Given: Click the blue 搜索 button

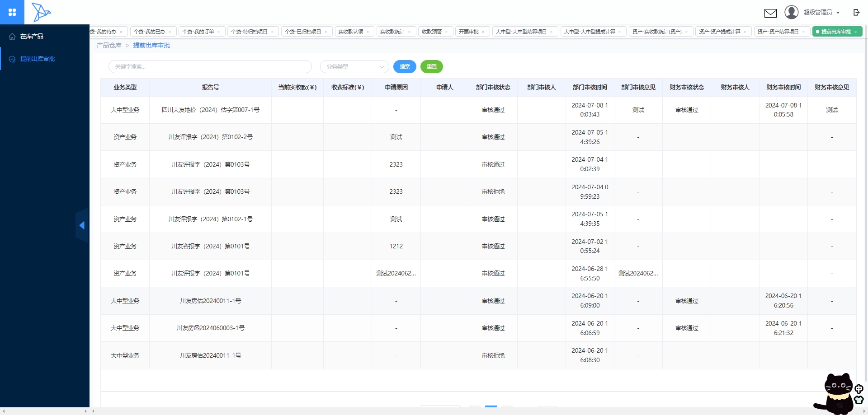Looking at the screenshot, I should 405,66.
